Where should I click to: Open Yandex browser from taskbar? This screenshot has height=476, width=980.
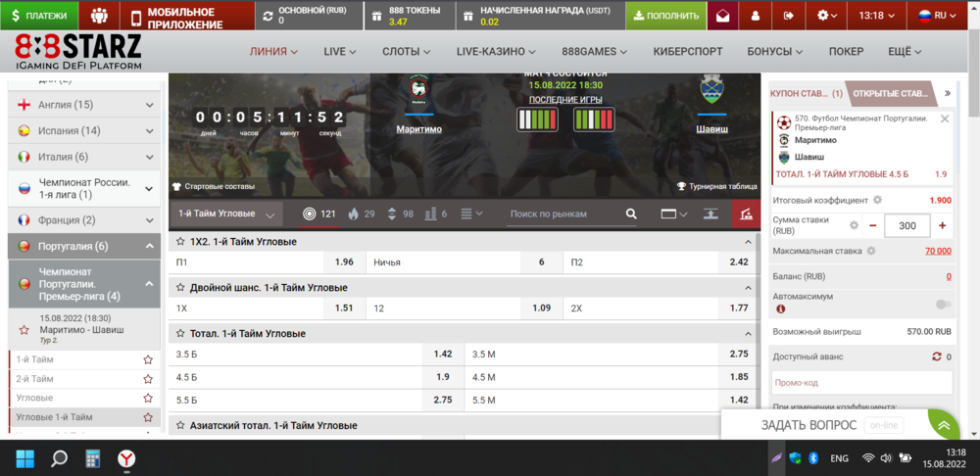(x=126, y=459)
